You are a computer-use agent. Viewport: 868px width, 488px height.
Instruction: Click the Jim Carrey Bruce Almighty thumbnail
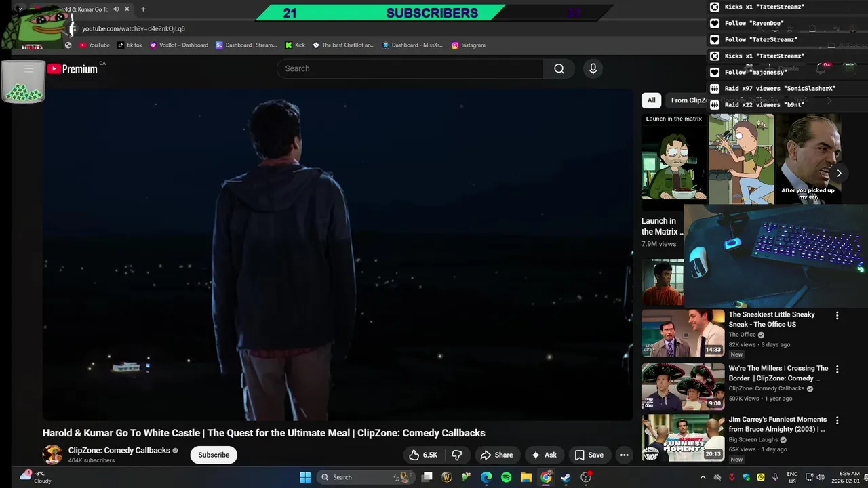(x=683, y=438)
